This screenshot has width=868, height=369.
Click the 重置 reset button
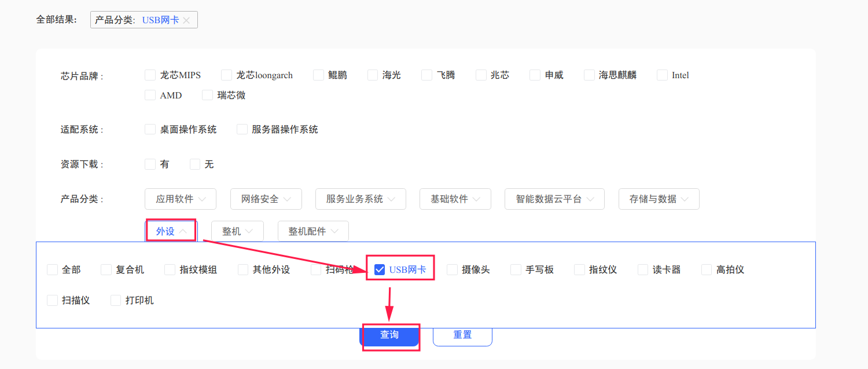[x=462, y=335]
